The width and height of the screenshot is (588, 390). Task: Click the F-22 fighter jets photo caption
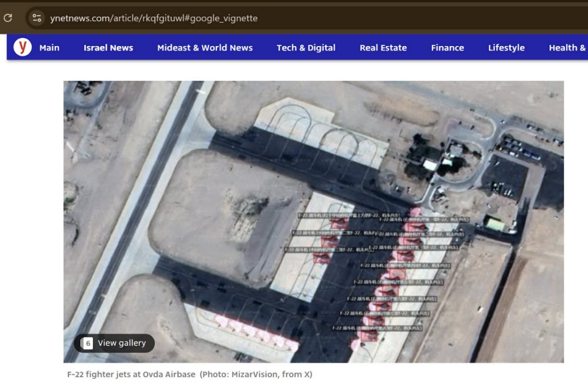[131, 375]
